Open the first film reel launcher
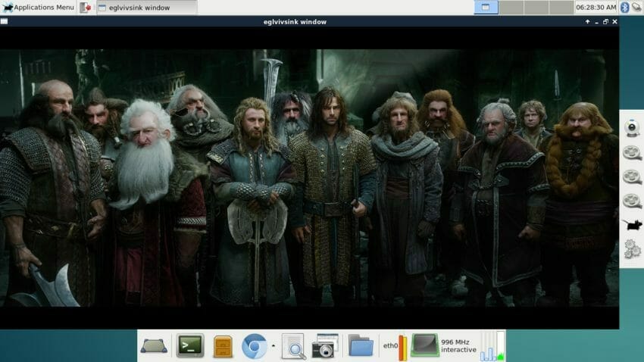The image size is (644, 362). [x=632, y=153]
